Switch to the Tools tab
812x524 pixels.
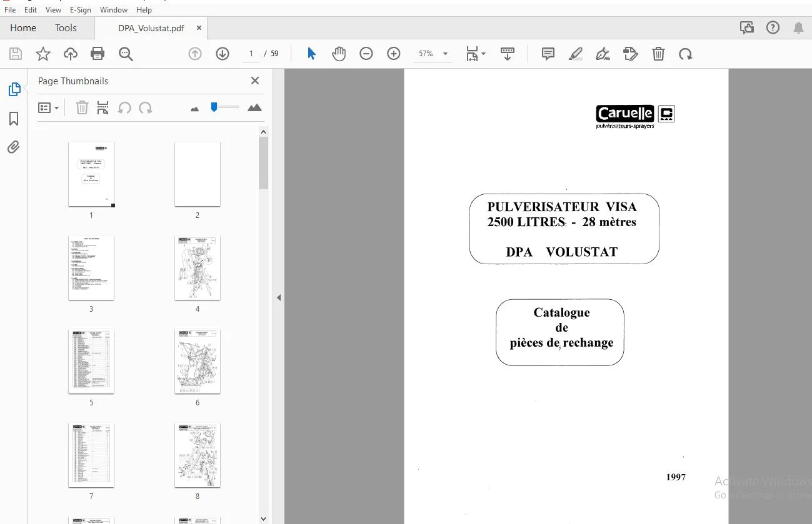66,27
